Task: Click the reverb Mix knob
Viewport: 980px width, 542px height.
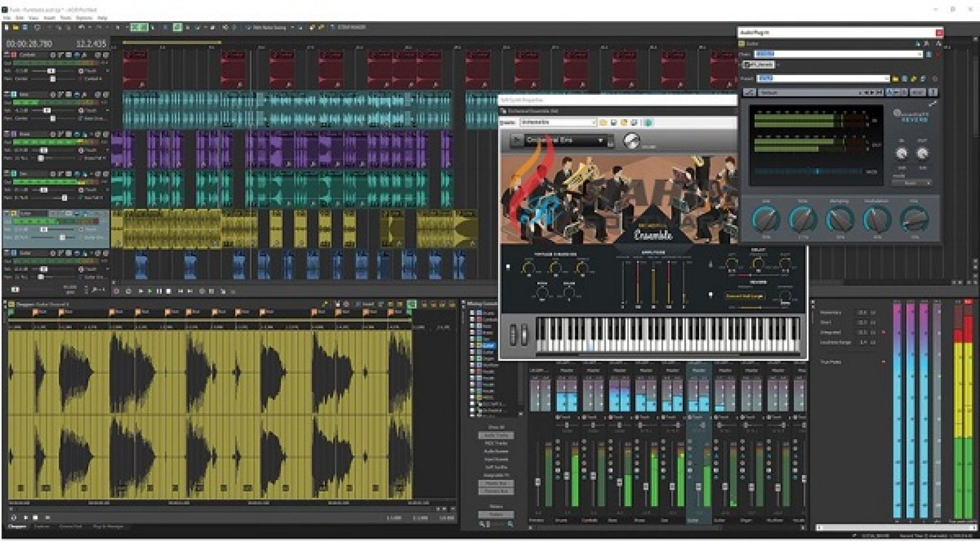Action: pos(914,219)
